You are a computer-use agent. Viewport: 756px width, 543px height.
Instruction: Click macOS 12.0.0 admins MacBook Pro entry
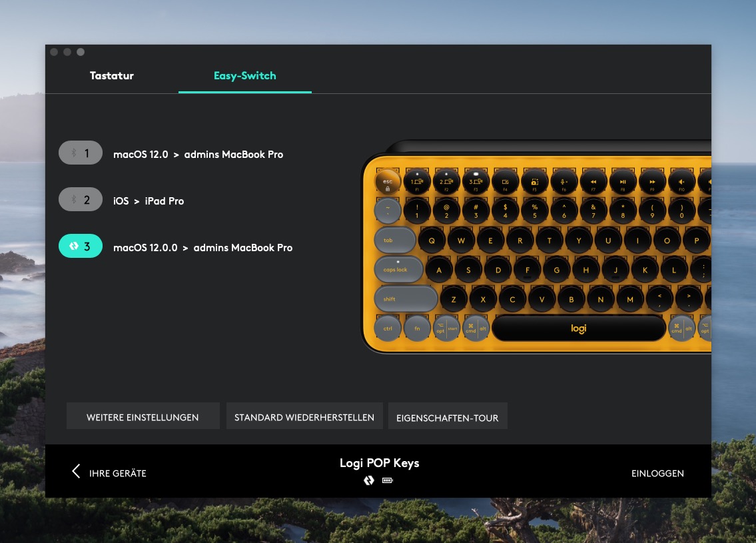(x=203, y=248)
